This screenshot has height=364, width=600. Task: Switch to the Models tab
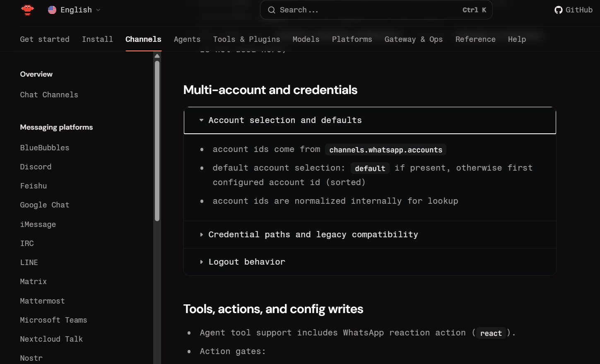coord(306,39)
